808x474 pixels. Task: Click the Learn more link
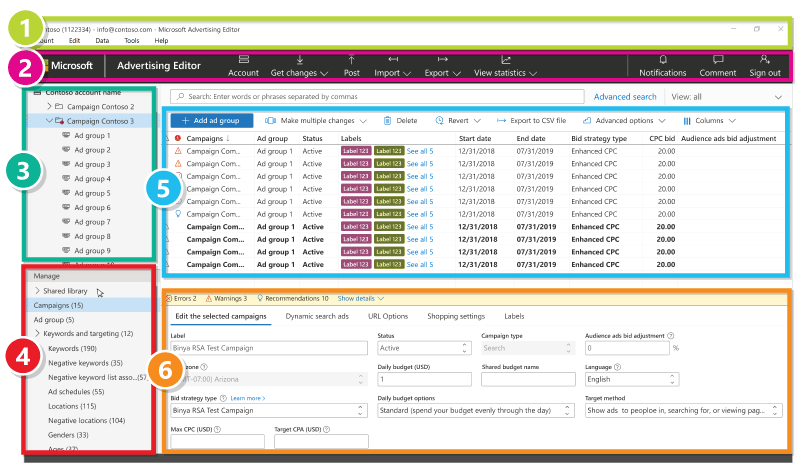click(247, 398)
